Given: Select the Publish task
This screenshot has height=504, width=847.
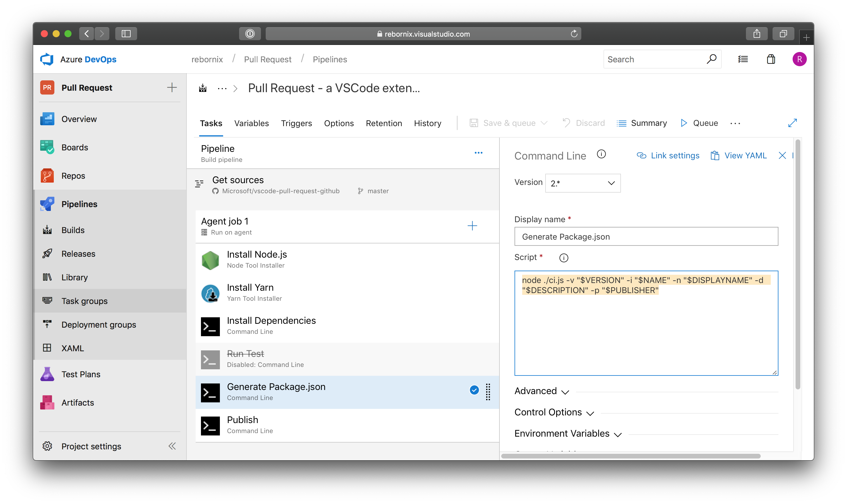Looking at the screenshot, I should pyautogui.click(x=347, y=425).
